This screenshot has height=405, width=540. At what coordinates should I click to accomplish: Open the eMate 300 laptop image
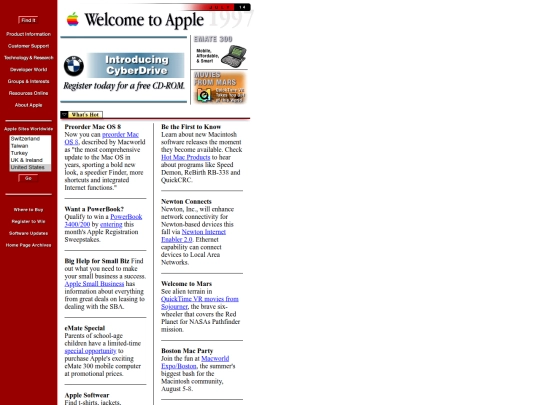pos(233,55)
